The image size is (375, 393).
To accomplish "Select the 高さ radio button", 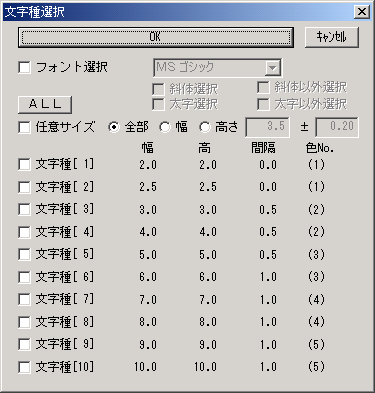I will click(204, 127).
